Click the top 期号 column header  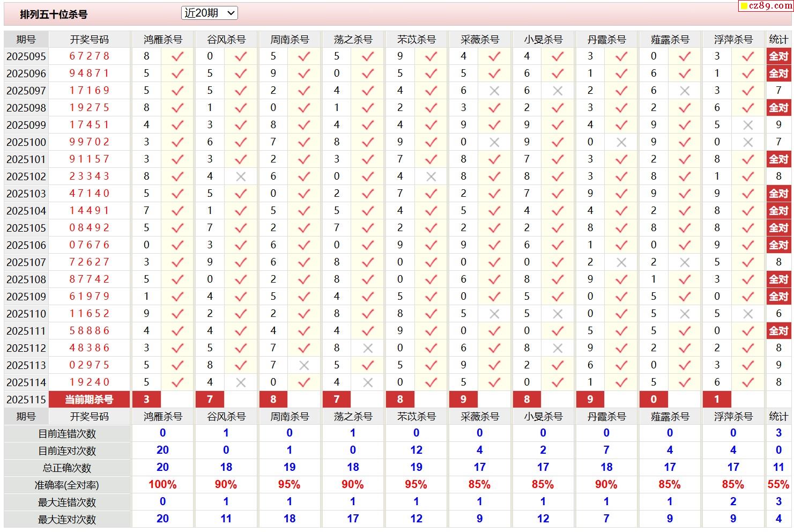tap(26, 40)
